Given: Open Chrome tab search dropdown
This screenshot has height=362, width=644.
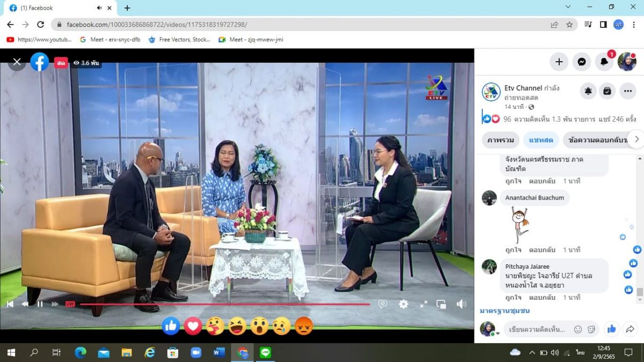Looking at the screenshot, I should [568, 8].
